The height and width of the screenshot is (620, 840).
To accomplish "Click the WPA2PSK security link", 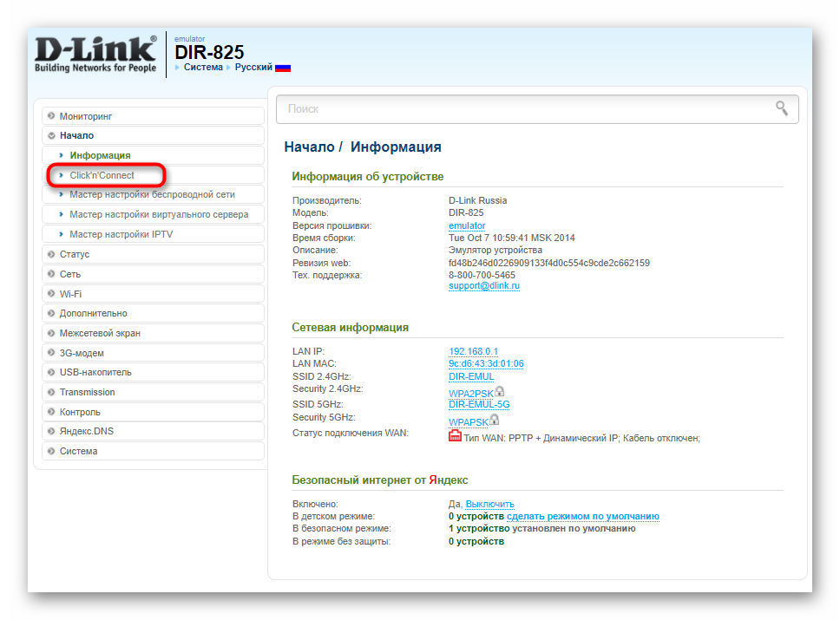I will point(471,394).
